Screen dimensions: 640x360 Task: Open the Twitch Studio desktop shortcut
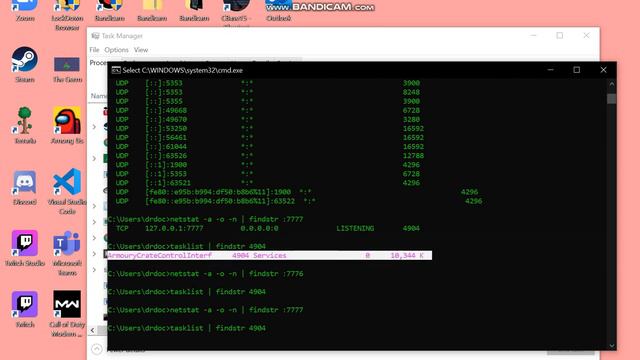[x=25, y=248]
